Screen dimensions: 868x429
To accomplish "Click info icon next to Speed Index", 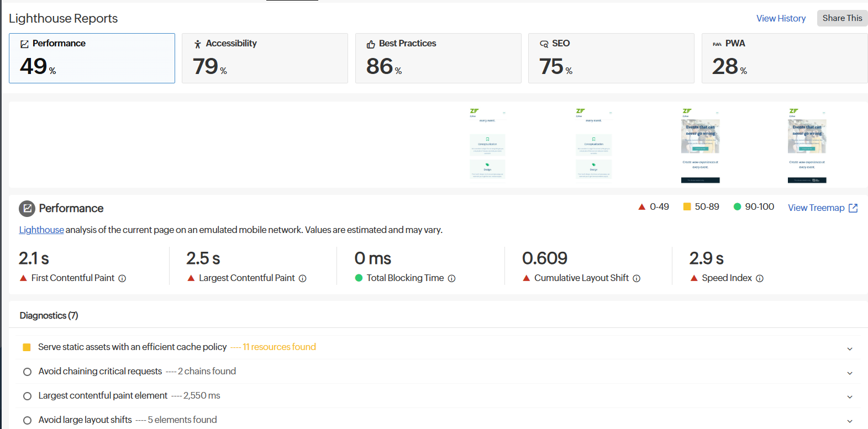I will point(760,279).
